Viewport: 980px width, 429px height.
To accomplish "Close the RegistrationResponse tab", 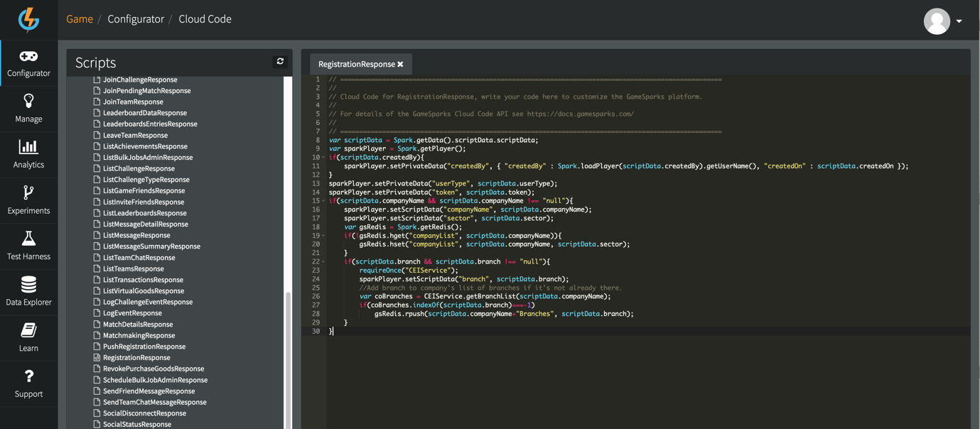I will coord(400,65).
